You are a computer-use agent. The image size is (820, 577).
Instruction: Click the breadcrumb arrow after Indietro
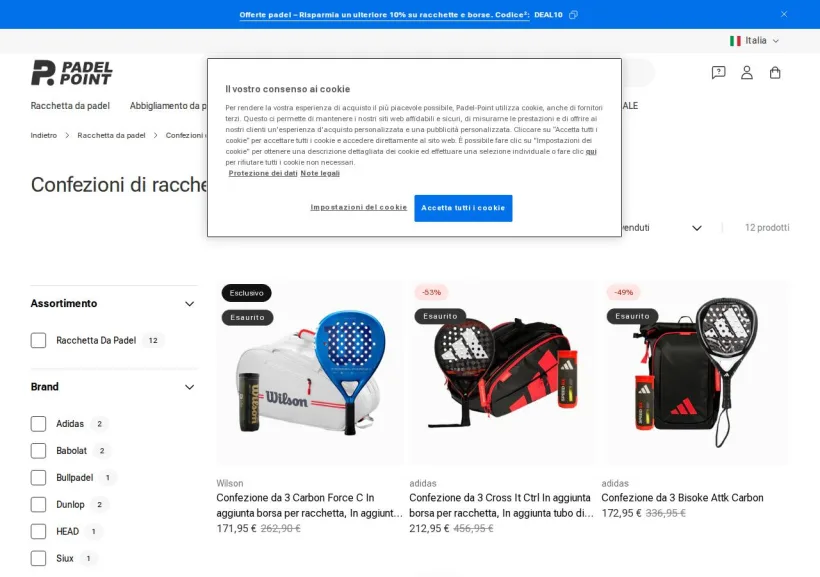coord(67,135)
